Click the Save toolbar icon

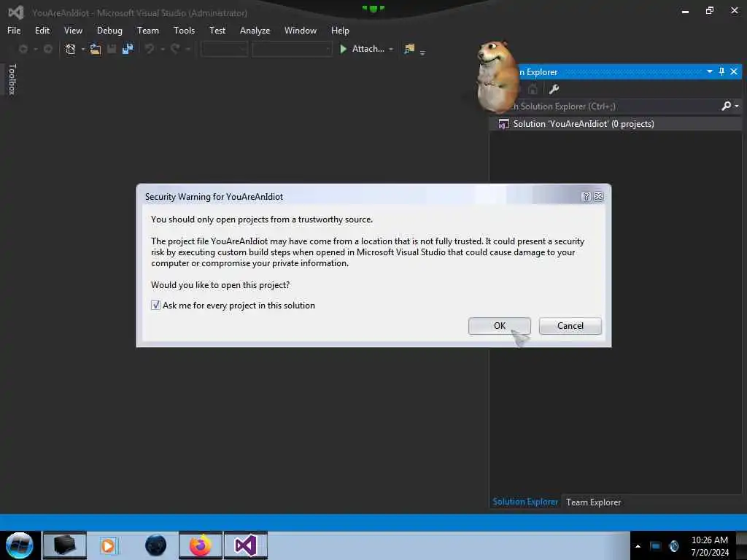[112, 49]
